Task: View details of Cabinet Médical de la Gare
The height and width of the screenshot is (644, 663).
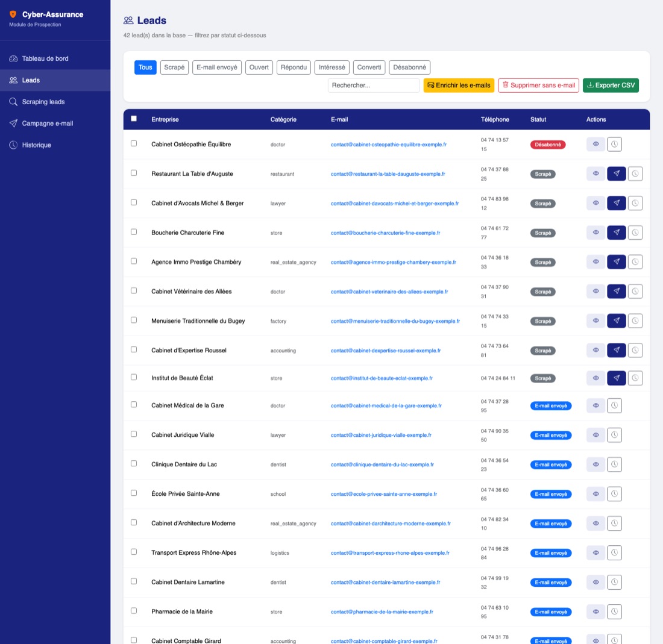Action: point(595,405)
